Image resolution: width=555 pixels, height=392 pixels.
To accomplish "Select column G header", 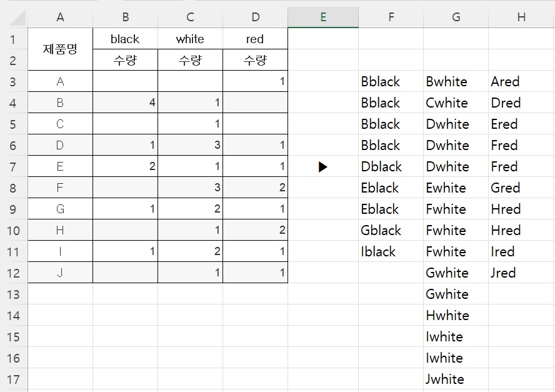I will coord(456,17).
